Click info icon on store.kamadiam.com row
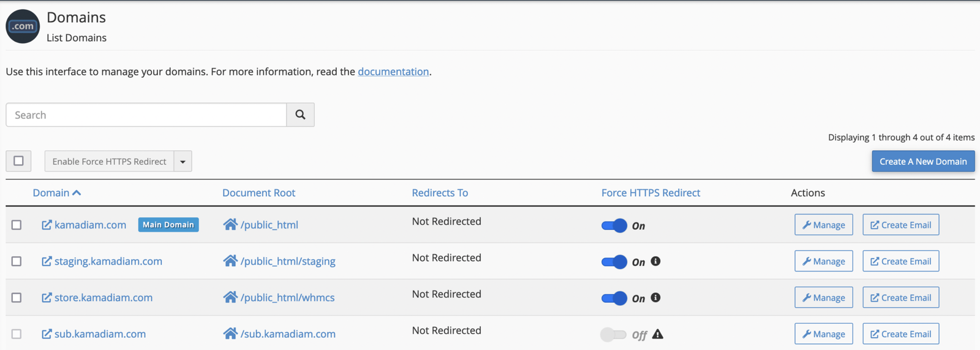This screenshot has width=980, height=350. point(655,297)
